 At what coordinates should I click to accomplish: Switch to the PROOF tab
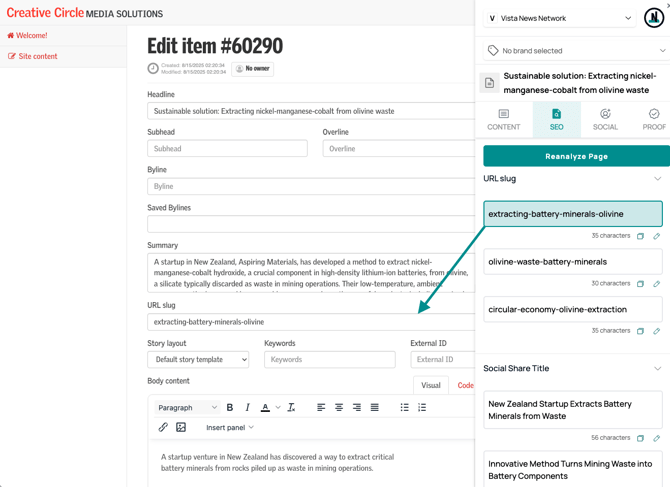[654, 120]
